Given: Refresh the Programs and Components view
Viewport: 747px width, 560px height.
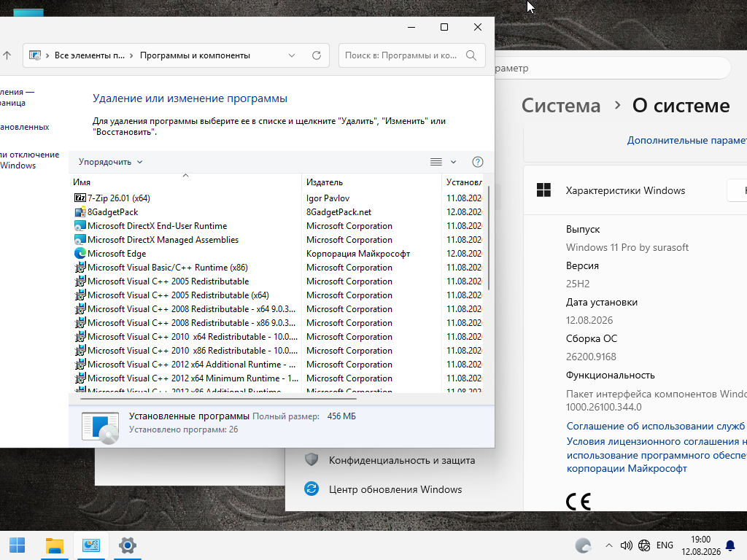Looking at the screenshot, I should click(317, 55).
